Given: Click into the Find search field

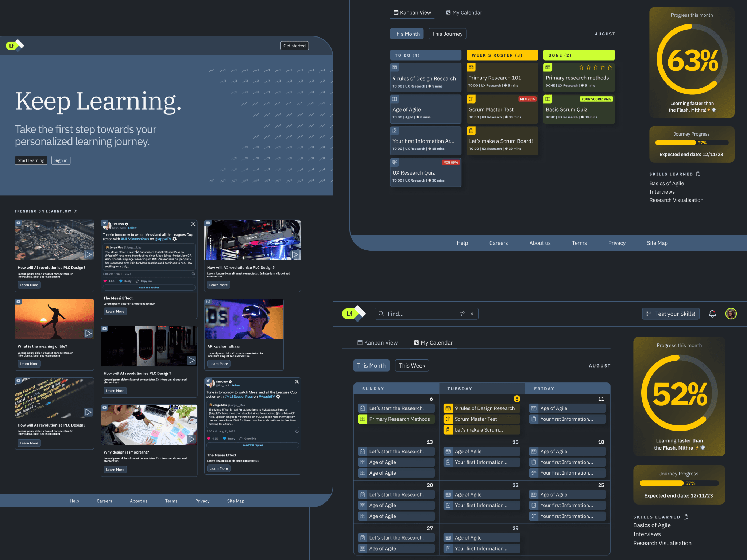Looking at the screenshot, I should [x=419, y=314].
